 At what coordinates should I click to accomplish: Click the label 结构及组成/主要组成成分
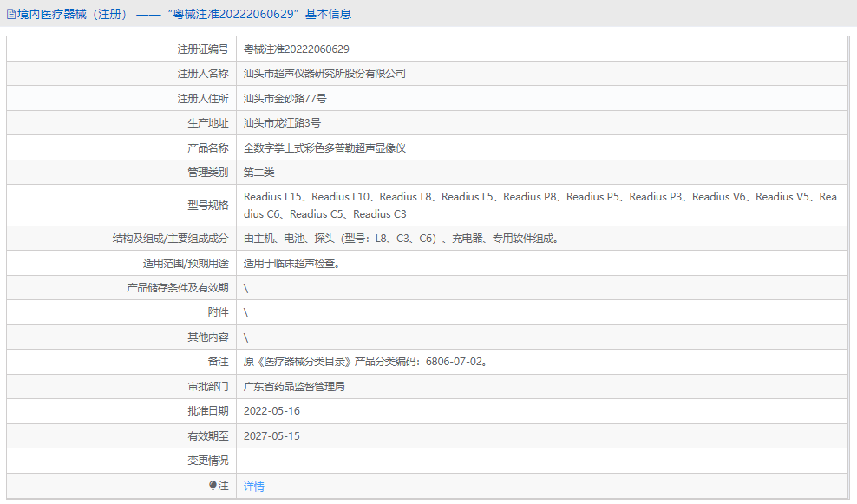click(x=171, y=239)
